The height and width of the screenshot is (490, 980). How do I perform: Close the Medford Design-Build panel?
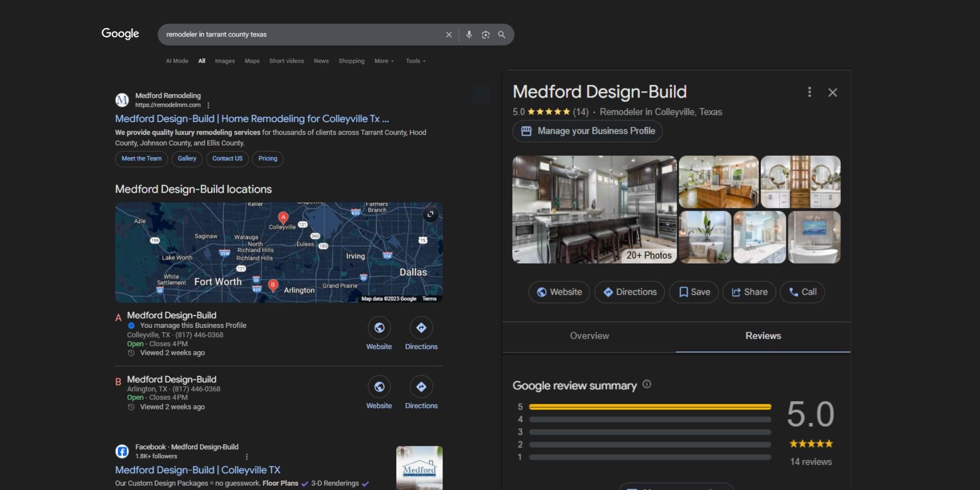[833, 93]
